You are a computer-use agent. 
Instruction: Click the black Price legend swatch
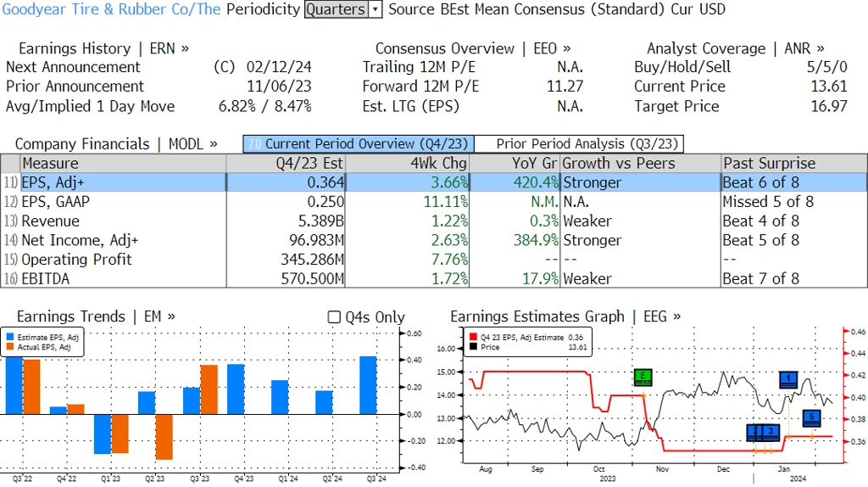coord(473,347)
